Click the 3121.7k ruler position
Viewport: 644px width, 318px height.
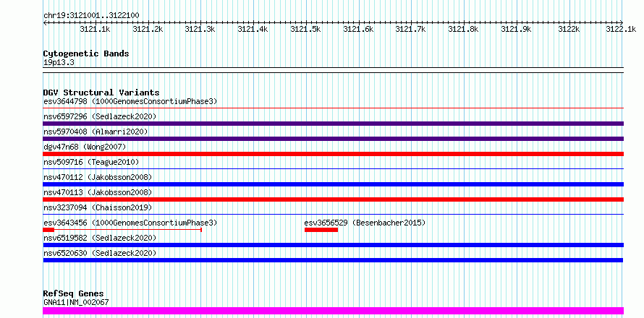411,29
